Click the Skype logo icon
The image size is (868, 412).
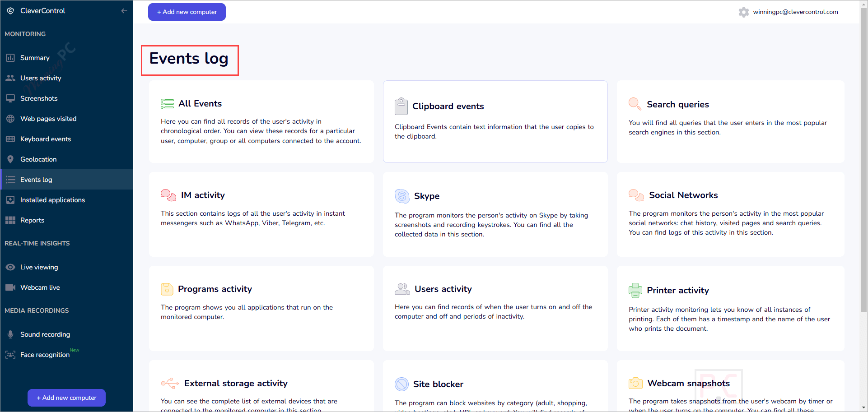coord(402,196)
